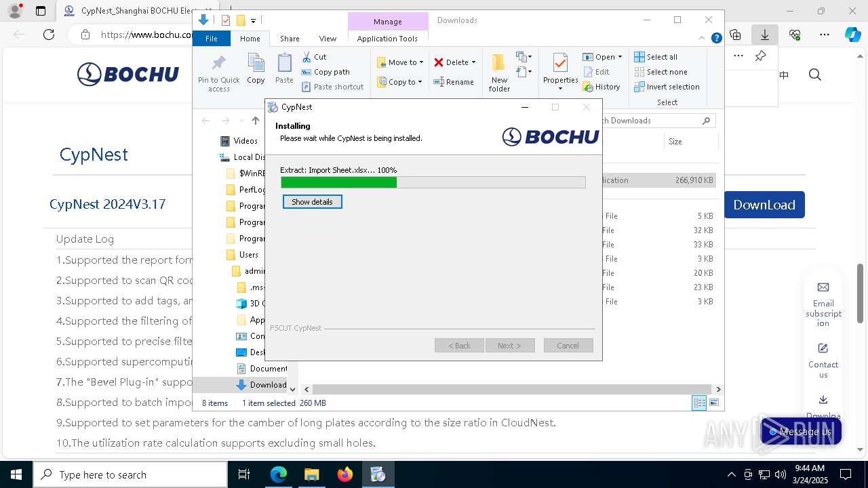Click the Edge Copilot icon
The height and width of the screenshot is (488, 868).
point(852,35)
